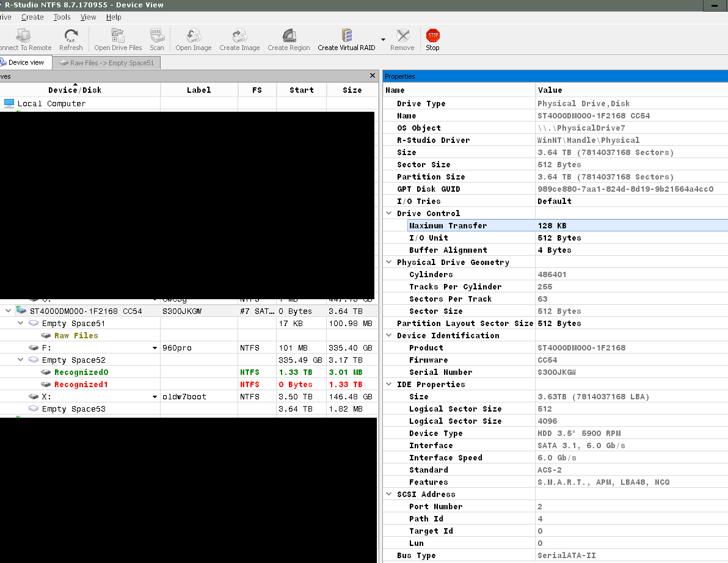
Task: Close the drives panel with X
Action: (373, 76)
